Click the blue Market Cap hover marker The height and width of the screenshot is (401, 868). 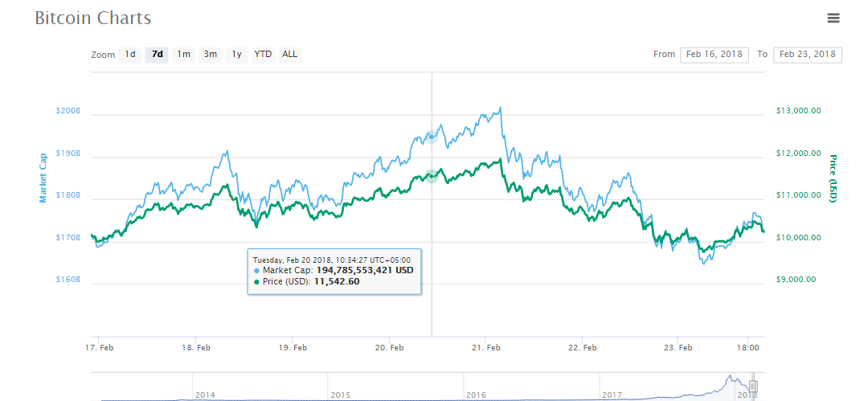pos(432,137)
